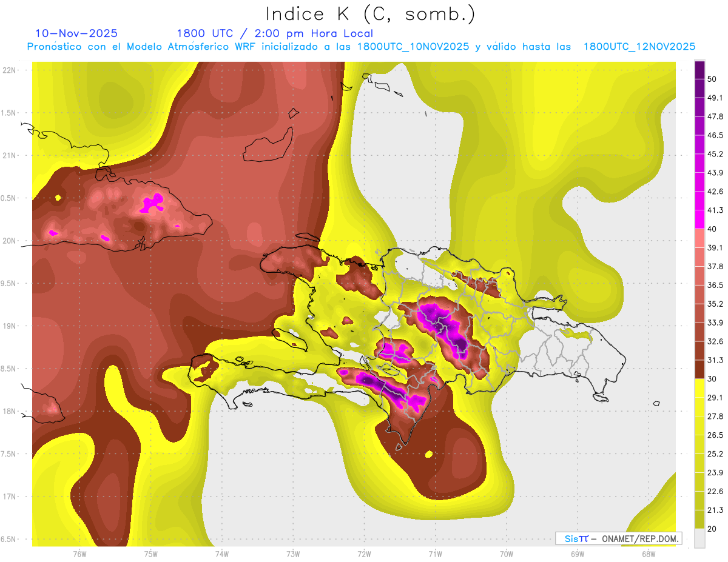Click the colorbar label "23.9"
728x562 pixels.
click(715, 473)
